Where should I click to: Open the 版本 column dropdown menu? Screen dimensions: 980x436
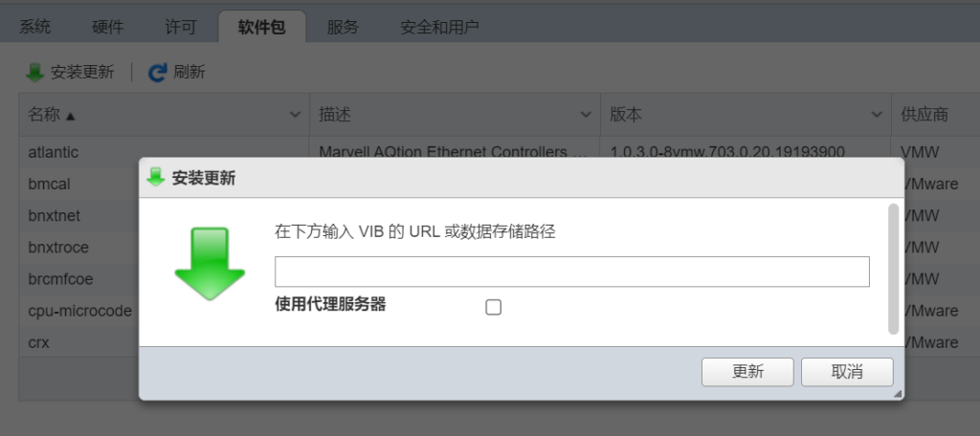877,115
